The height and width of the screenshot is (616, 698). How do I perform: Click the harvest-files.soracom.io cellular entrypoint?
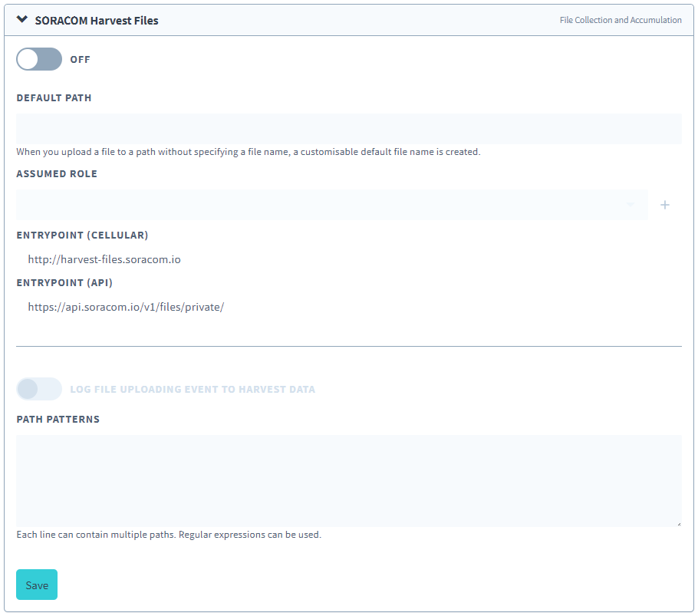click(x=104, y=259)
